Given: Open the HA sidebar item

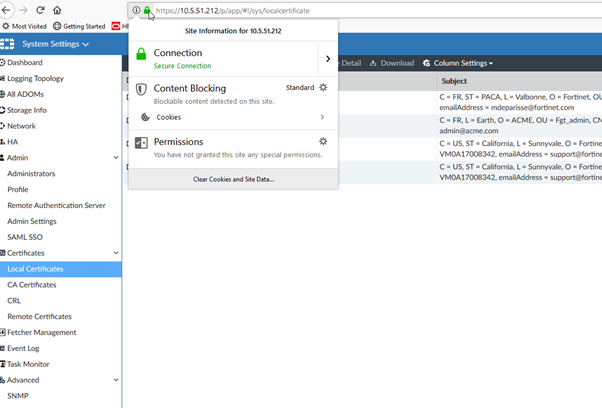Looking at the screenshot, I should point(12,142).
